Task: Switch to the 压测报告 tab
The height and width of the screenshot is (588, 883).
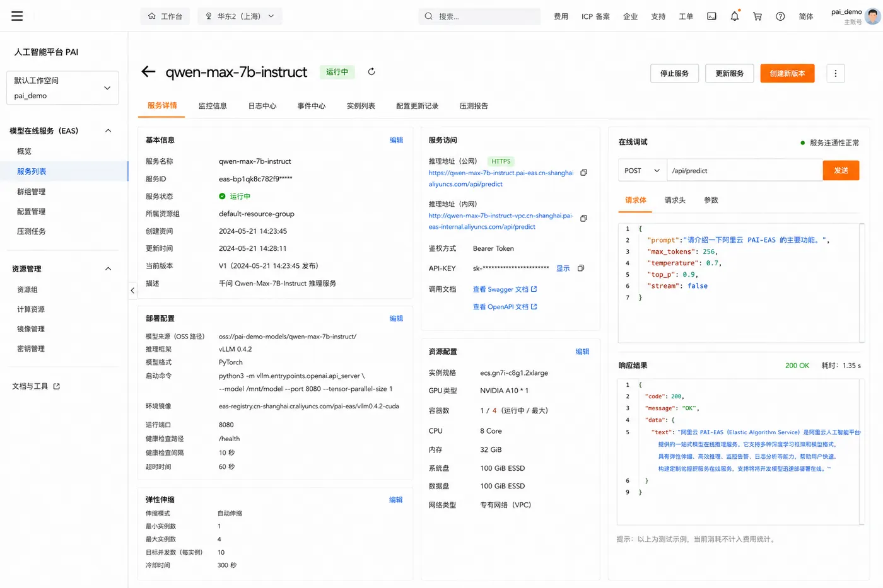Action: tap(474, 106)
